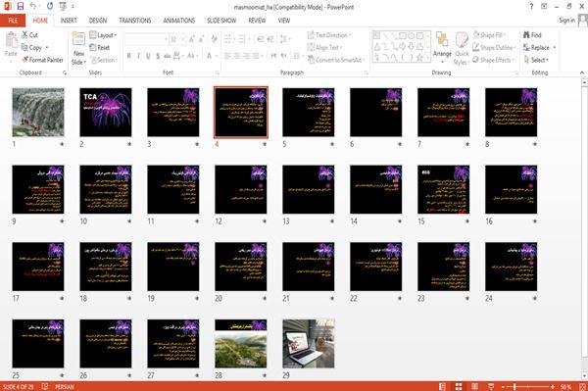
Task: Open the Arrange tool
Action: [x=442, y=47]
